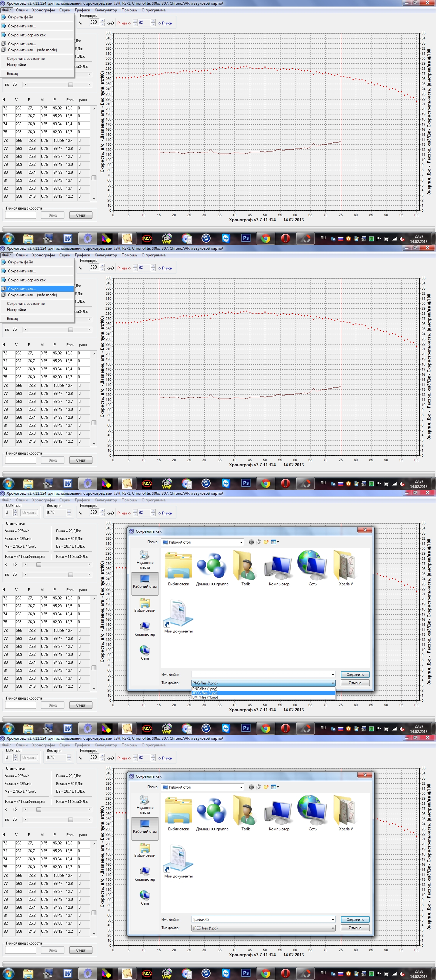Click the Имя файла field containing График45

(261, 919)
